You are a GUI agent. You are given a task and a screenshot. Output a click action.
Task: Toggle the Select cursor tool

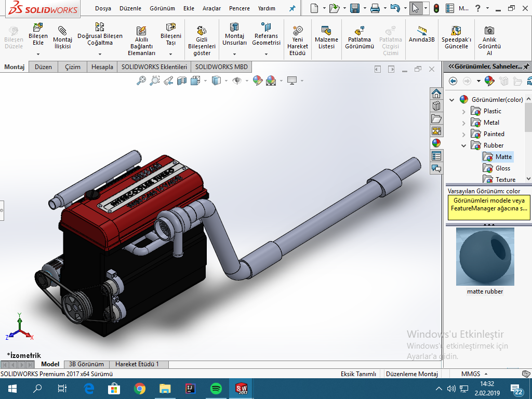[415, 8]
